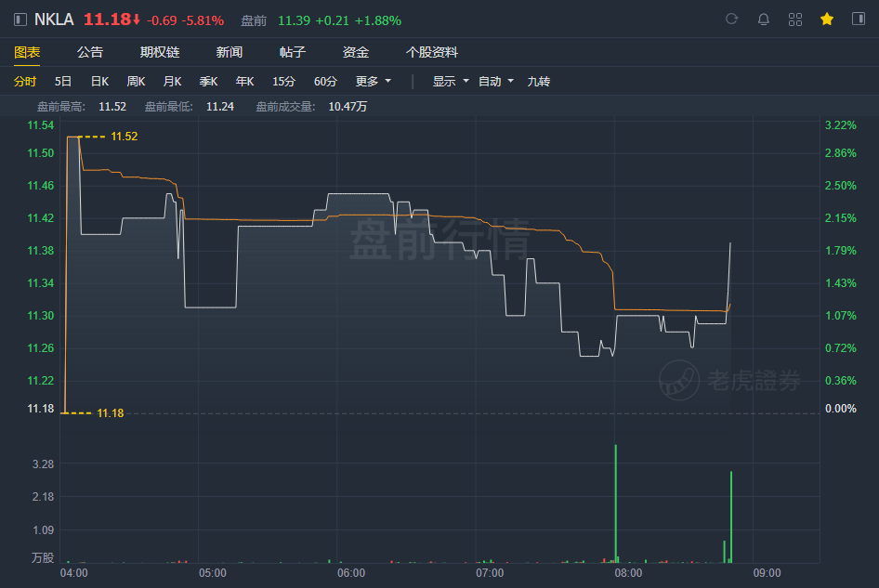Open price alerts via the bell icon
The width and height of the screenshot is (879, 588).
point(764,20)
